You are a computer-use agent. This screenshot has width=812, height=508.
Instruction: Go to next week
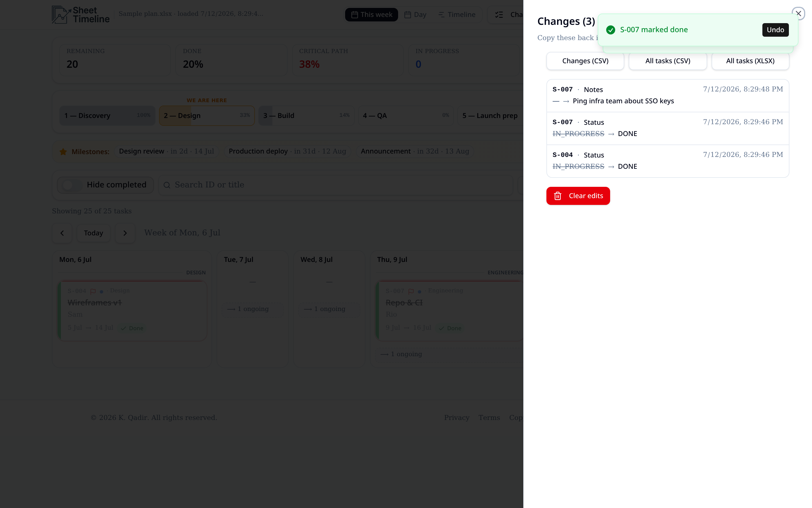(x=125, y=233)
